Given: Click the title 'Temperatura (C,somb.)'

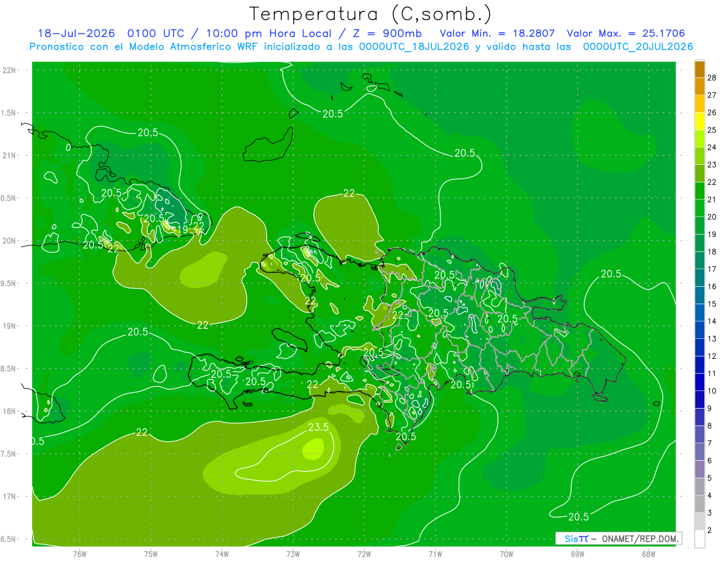Looking at the screenshot, I should point(371,13).
